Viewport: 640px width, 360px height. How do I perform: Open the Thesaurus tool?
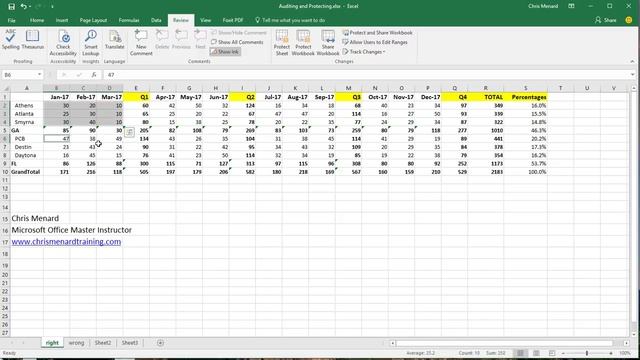pos(32,40)
